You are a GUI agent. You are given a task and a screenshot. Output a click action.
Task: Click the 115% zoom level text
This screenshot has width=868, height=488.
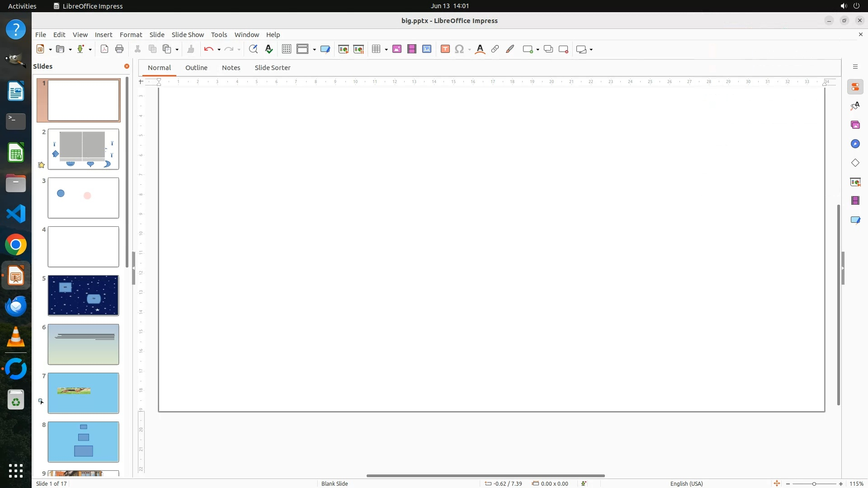[856, 483]
